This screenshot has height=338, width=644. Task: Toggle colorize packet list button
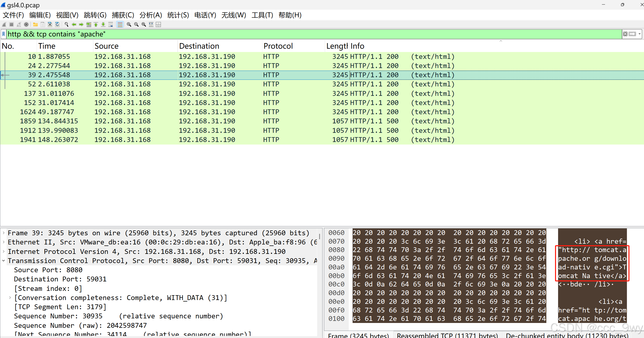[120, 24]
